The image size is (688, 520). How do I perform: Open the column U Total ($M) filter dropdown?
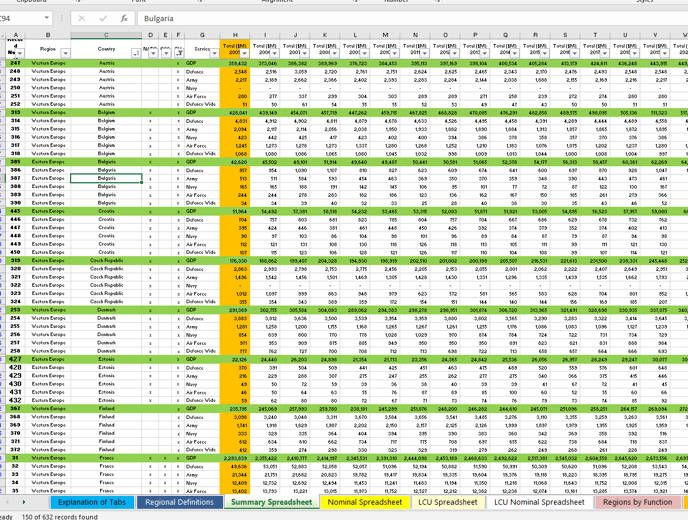[635, 54]
